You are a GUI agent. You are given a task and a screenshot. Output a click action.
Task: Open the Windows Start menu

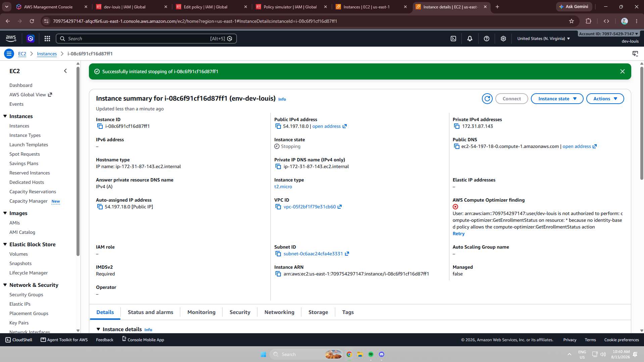click(x=263, y=354)
